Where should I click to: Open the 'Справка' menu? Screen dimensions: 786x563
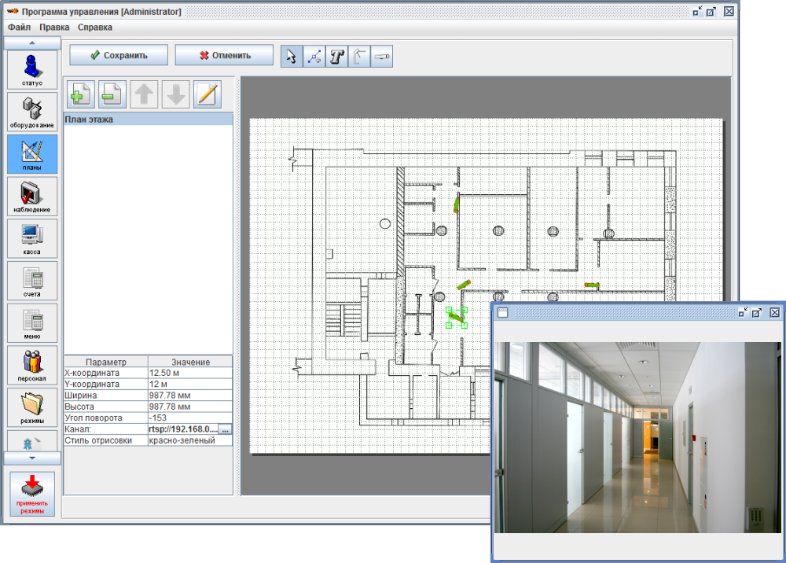click(x=95, y=27)
